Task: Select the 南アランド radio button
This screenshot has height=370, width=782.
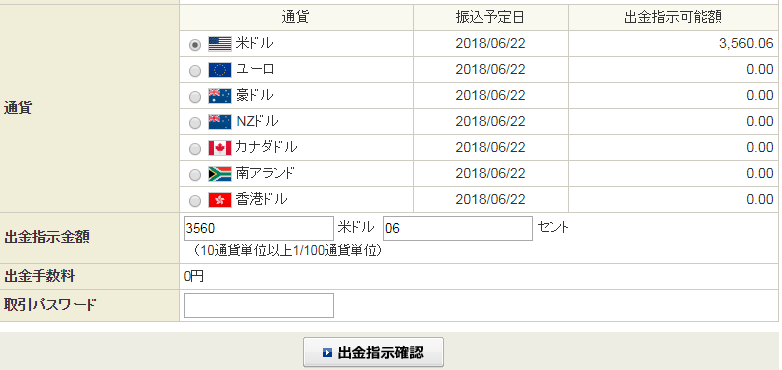Action: 195,175
